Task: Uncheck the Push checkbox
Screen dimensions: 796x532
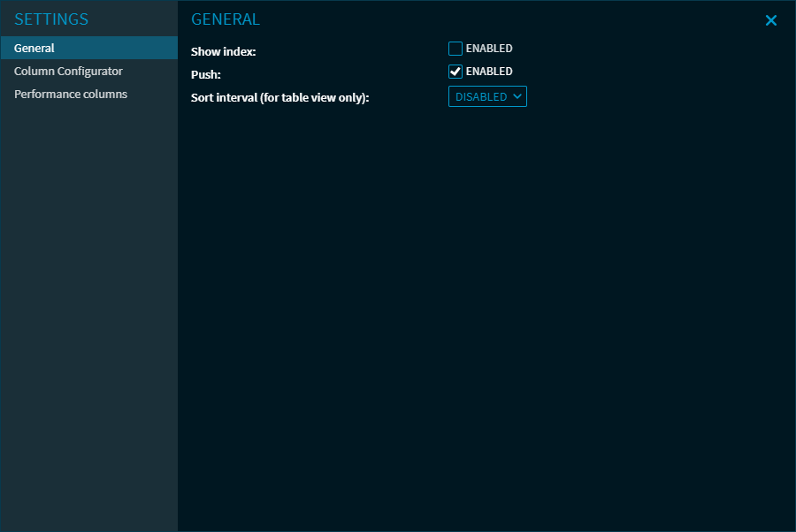Action: tap(455, 72)
